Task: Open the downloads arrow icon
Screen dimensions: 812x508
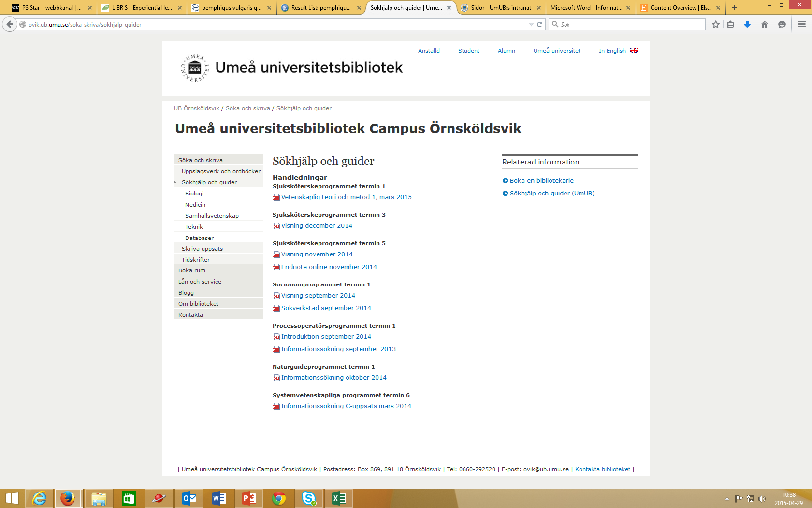Action: point(747,24)
